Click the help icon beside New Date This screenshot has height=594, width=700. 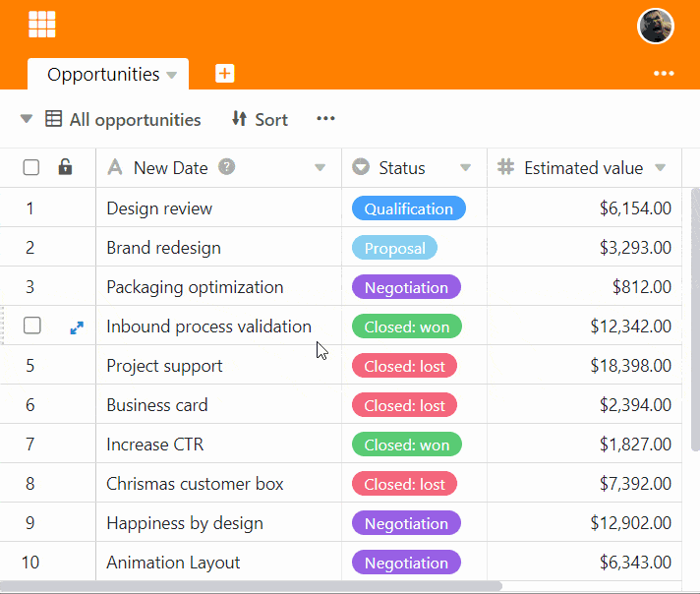227,167
